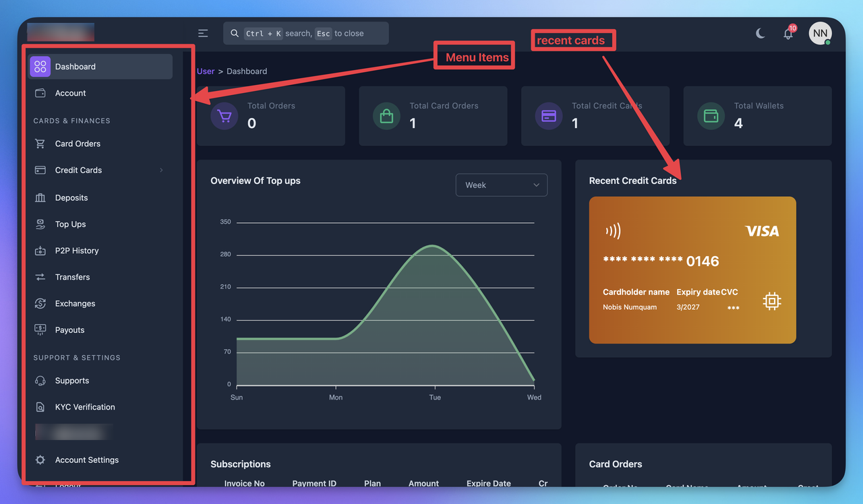863x504 pixels.
Task: Click the 'Subscriptions' section heading
Action: (x=241, y=464)
